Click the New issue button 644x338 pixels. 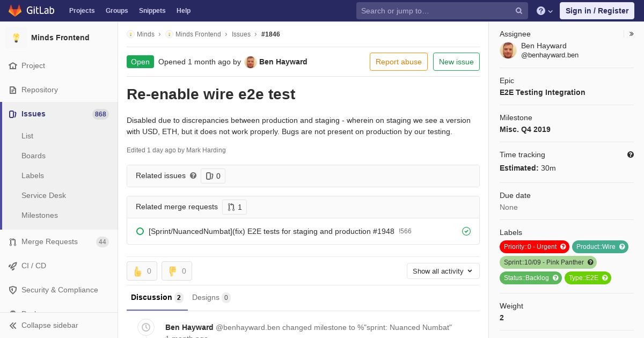456,62
